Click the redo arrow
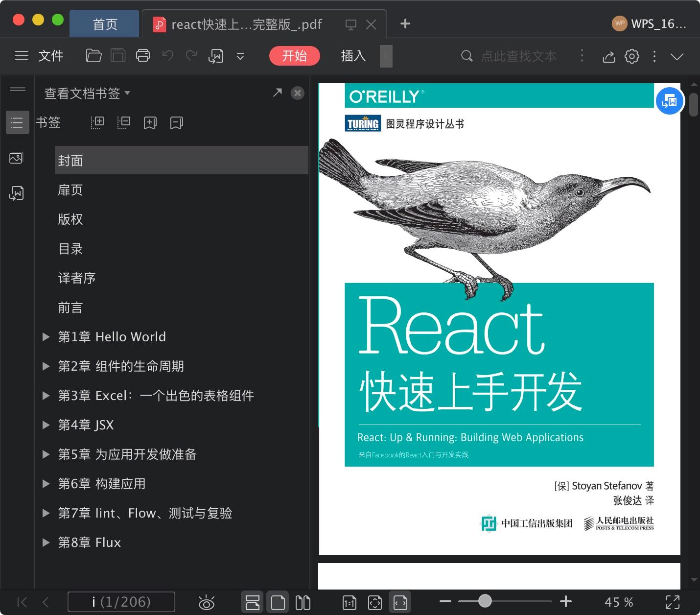The width and height of the screenshot is (700, 615). (191, 56)
